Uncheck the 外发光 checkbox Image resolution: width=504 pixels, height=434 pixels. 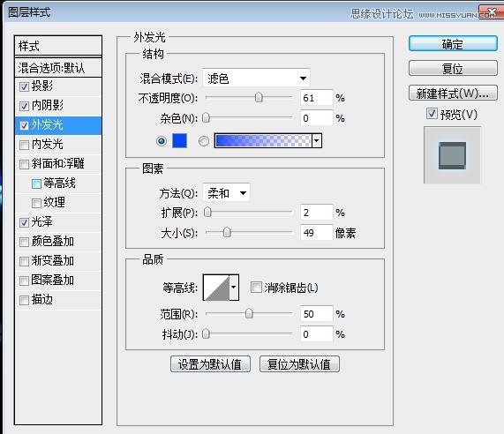pyautogui.click(x=24, y=125)
